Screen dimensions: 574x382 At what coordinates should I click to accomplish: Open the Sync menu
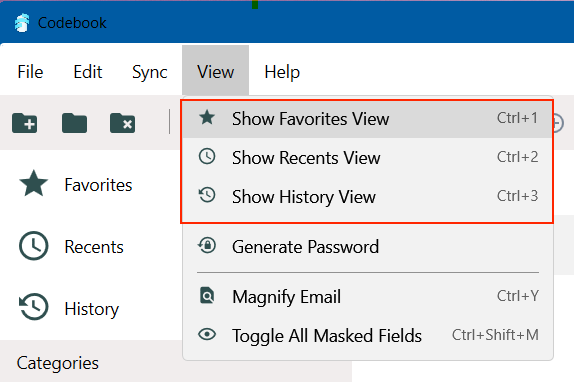pos(149,72)
